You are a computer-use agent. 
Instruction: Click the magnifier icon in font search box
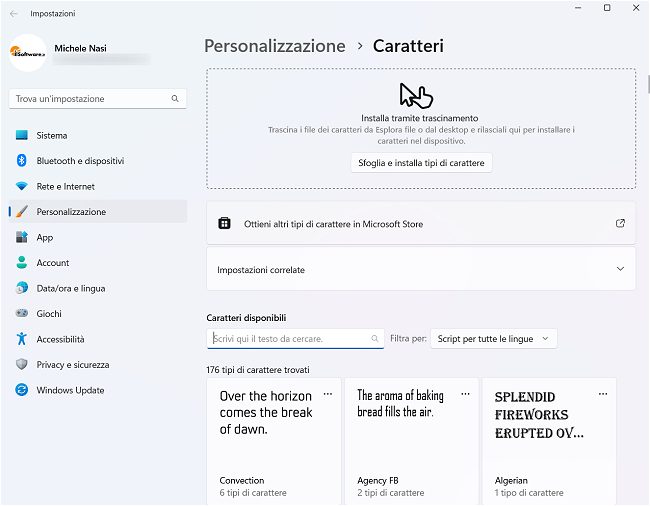375,339
